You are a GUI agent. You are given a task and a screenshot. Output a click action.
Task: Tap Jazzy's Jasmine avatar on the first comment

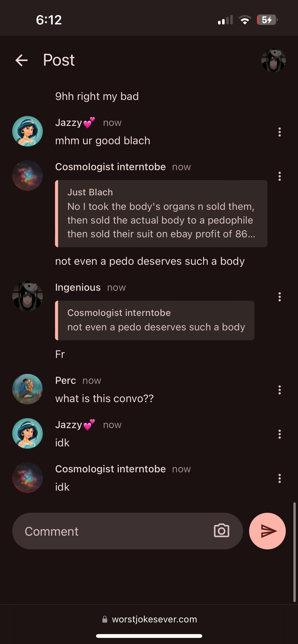[28, 131]
